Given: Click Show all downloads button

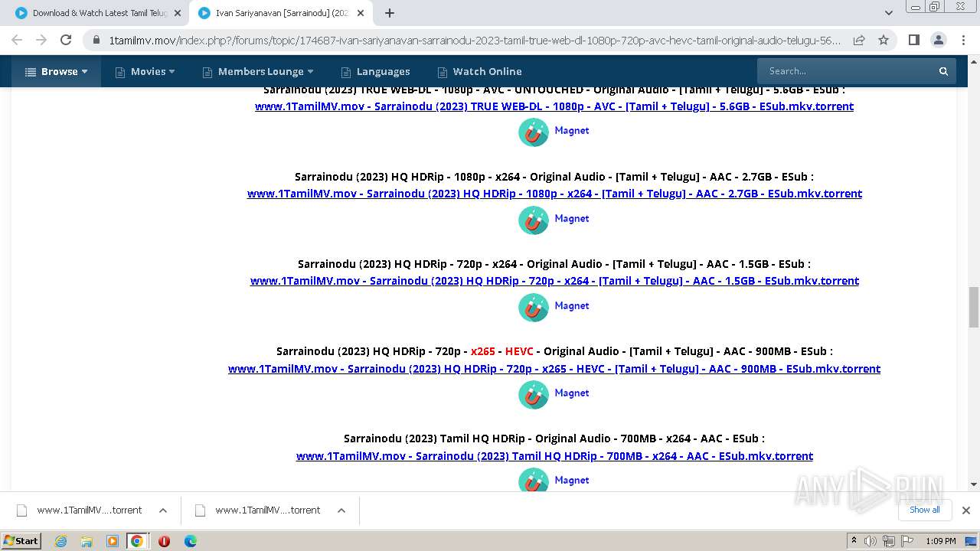Looking at the screenshot, I should [925, 510].
